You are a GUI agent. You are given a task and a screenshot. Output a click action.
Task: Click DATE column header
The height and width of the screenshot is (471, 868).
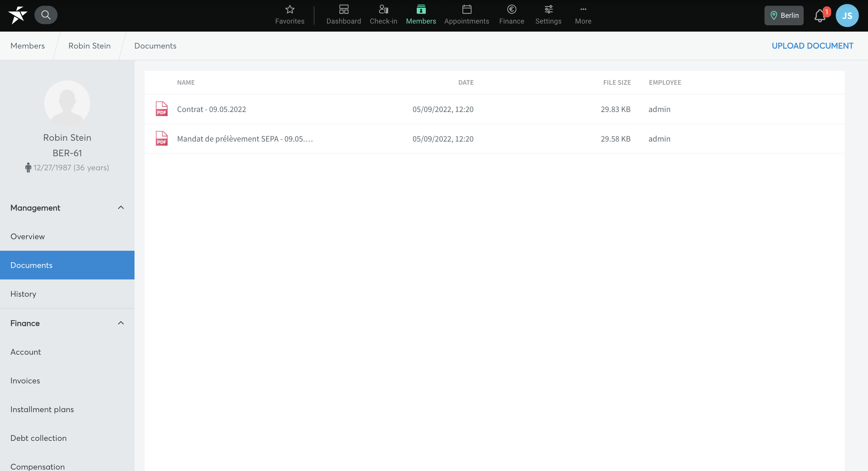[466, 82]
